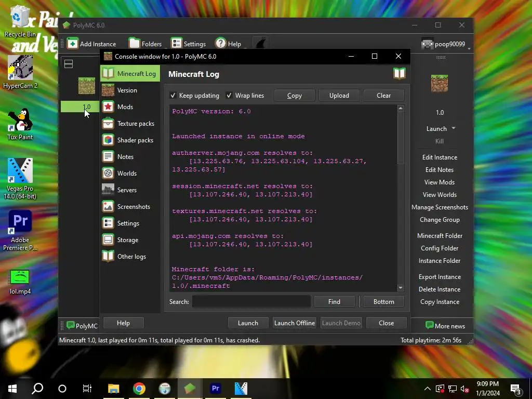
Task: Copy the log with Copy button
Action: (x=294, y=96)
